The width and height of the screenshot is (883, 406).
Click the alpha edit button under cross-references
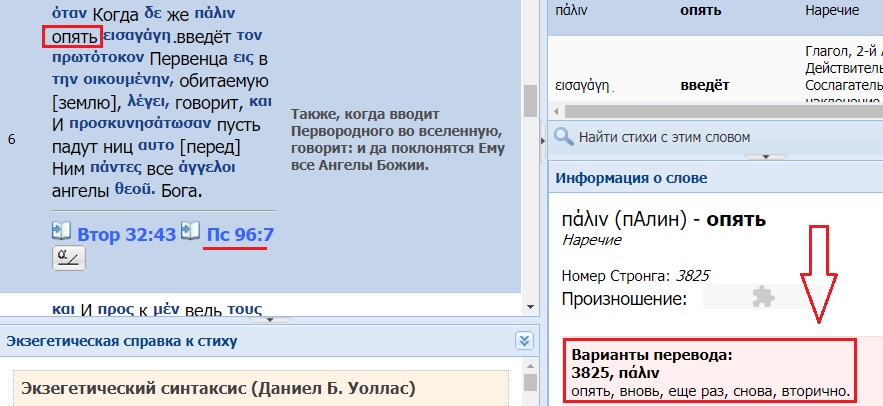[x=69, y=259]
